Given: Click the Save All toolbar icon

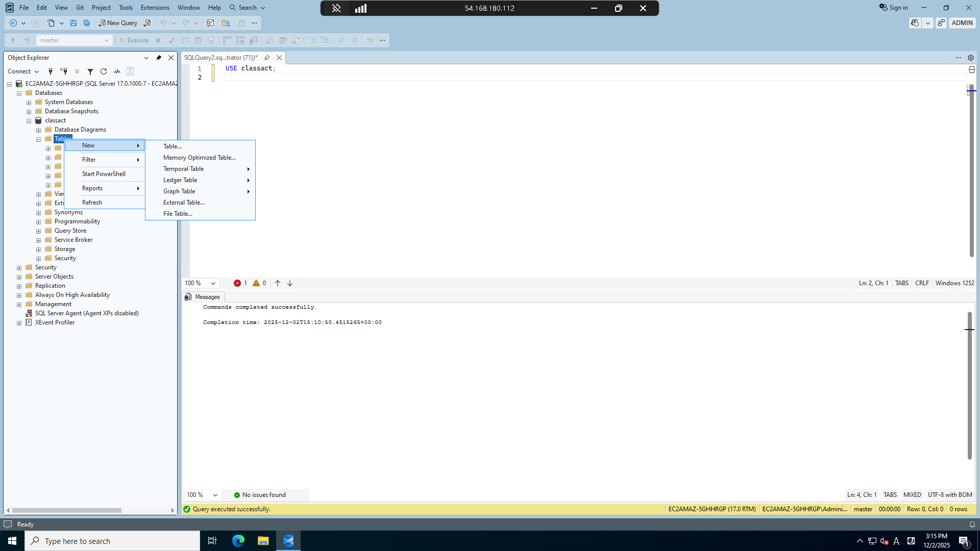Looking at the screenshot, I should 87,23.
